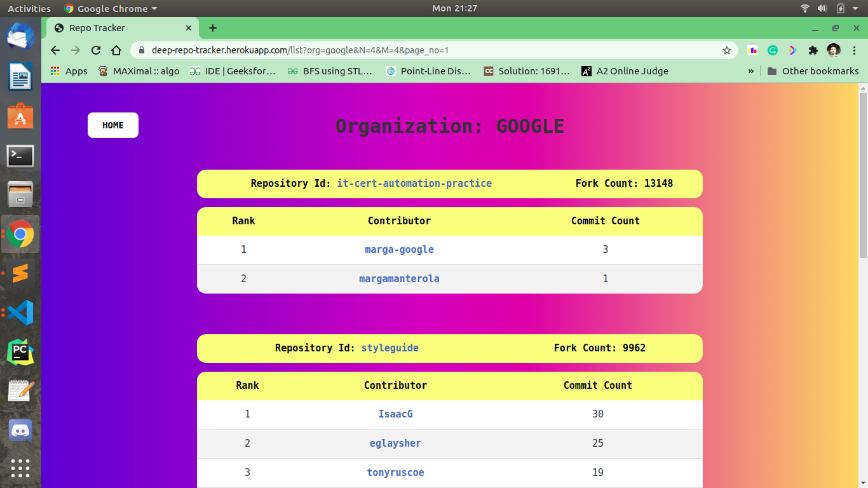Open the Text Editor notepad dock icon
The image size is (868, 488).
20,391
